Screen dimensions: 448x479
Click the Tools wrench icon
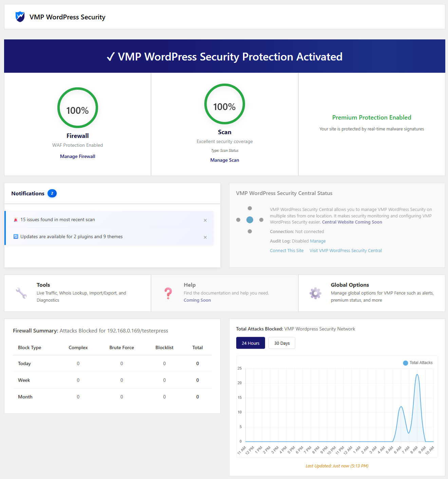point(21,293)
